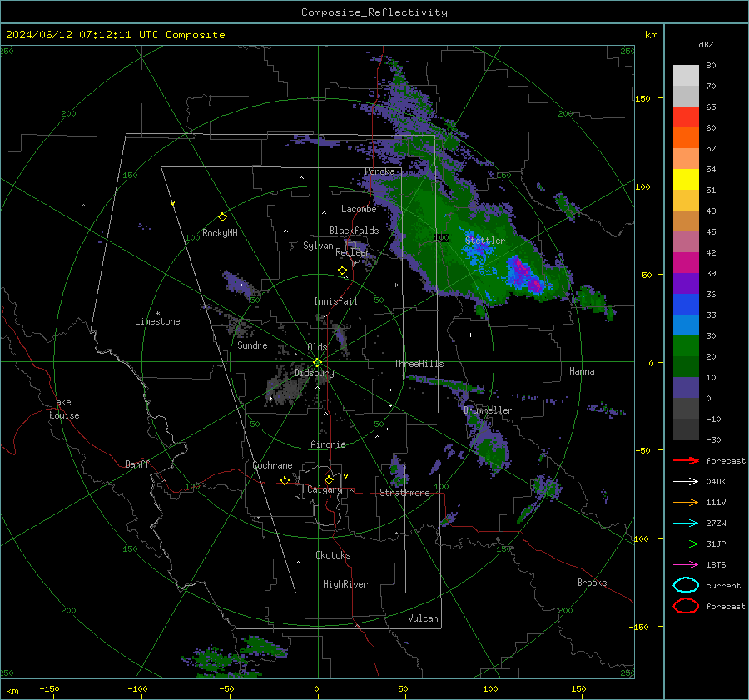This screenshot has width=749, height=700.
Task: Click the white plus marker north of ThreeHills
Action: click(470, 335)
